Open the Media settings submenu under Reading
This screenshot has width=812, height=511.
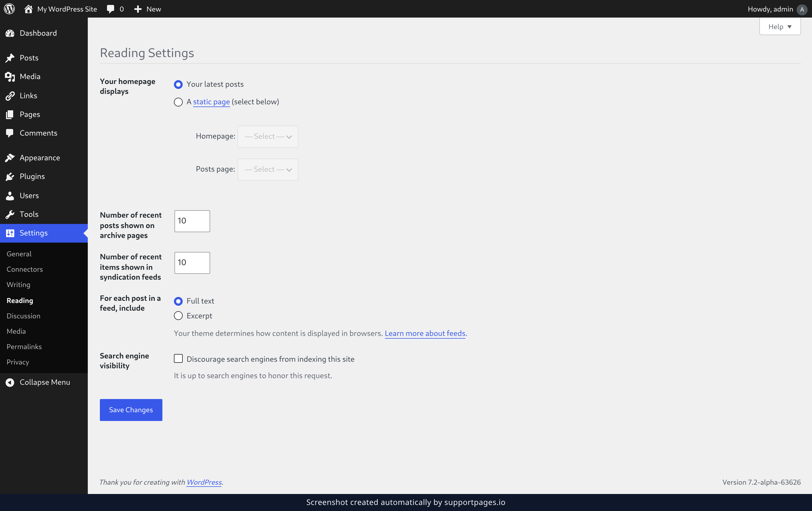(16, 331)
